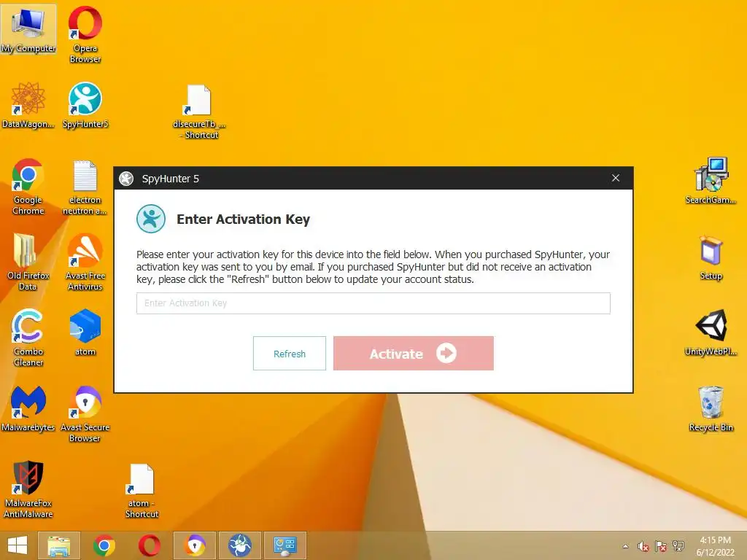
Task: Open File Explorer from taskbar
Action: [59, 545]
